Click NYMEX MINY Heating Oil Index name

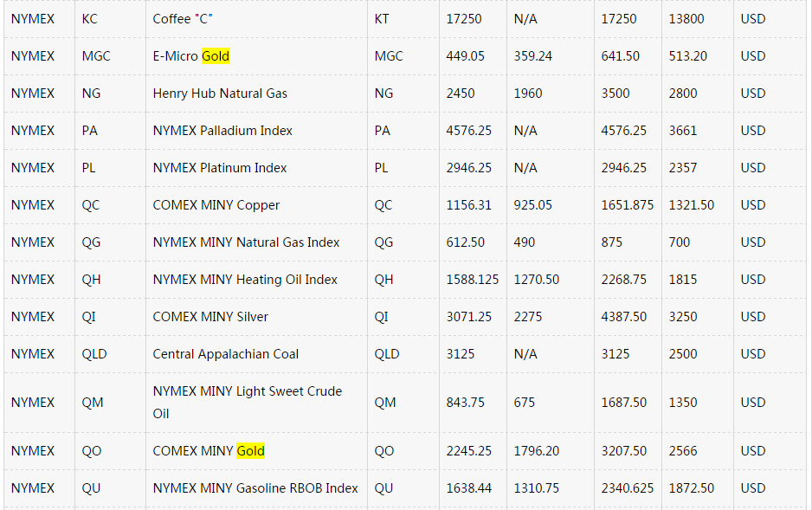pyautogui.click(x=245, y=281)
